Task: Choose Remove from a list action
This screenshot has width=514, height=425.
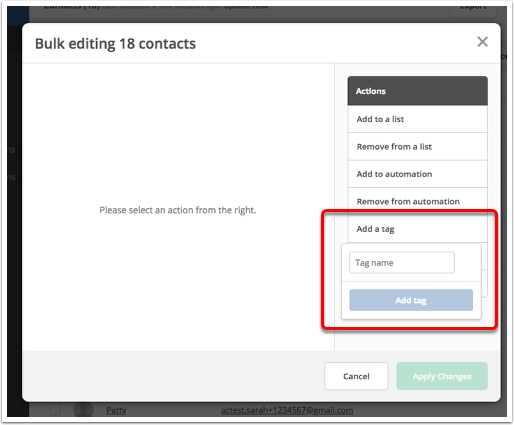Action: 417,147
